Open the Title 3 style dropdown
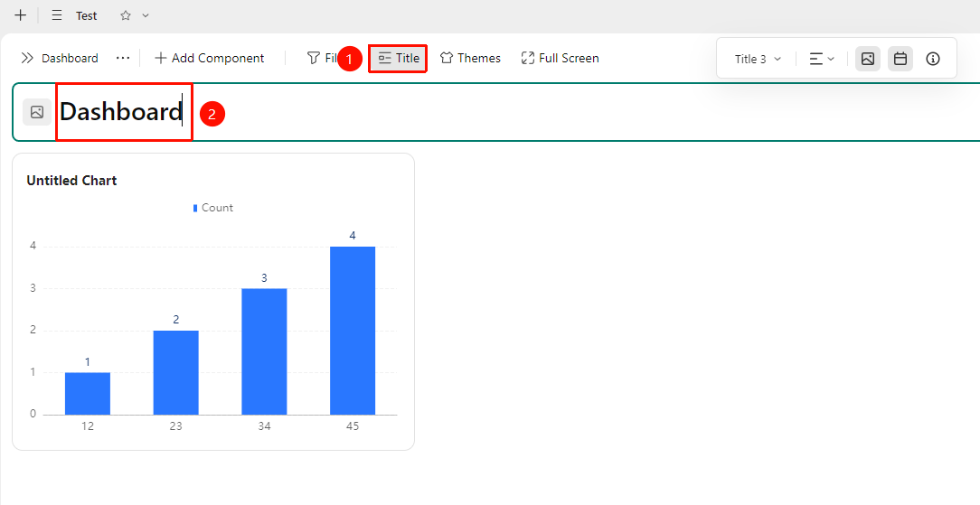 (x=759, y=59)
